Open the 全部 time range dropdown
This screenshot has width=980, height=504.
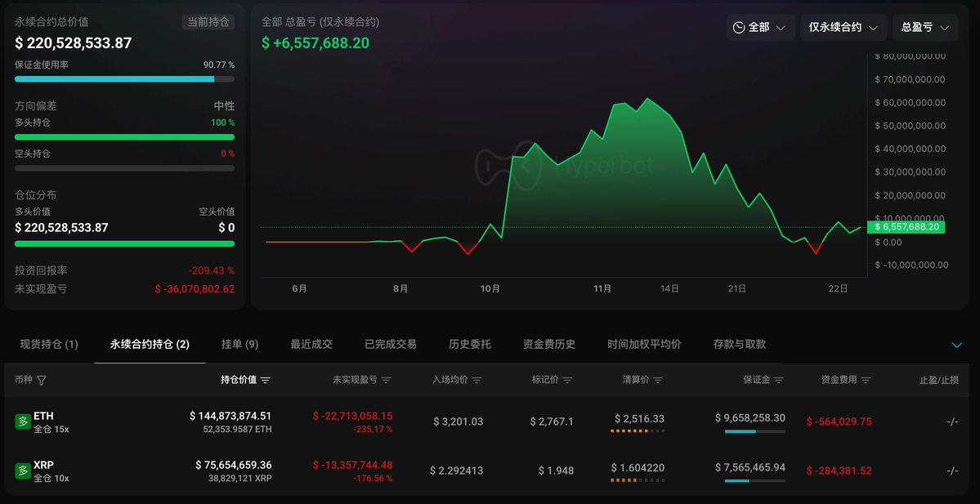coord(760,28)
